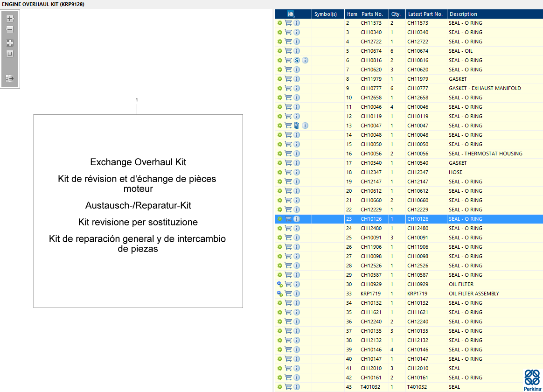Click parts number CH10046 in item 11 row
The width and height of the screenshot is (543, 392).
pyautogui.click(x=371, y=107)
